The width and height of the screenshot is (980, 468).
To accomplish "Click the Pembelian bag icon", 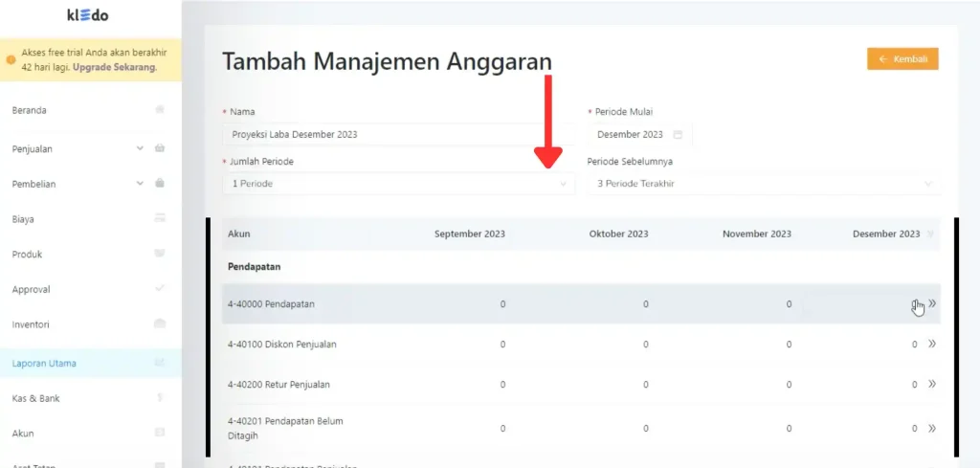I will tap(160, 184).
